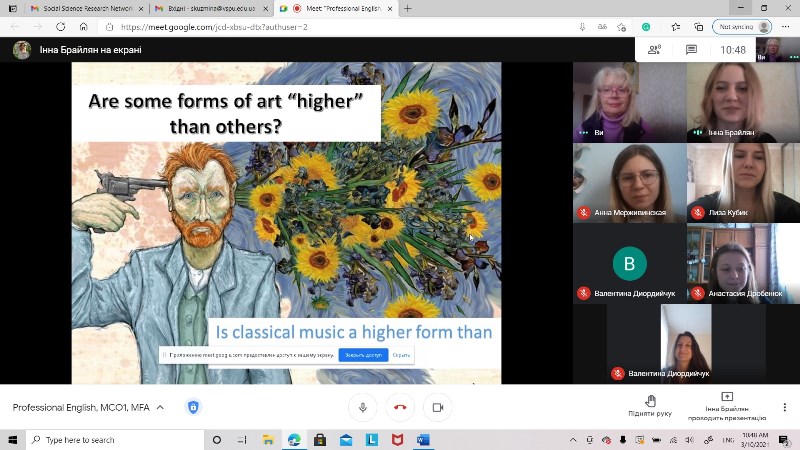
Task: Click the blue stop sharing access button
Action: click(x=363, y=355)
